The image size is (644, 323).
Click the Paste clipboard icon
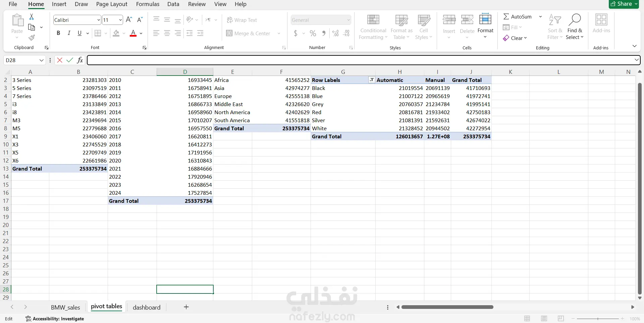click(x=17, y=20)
